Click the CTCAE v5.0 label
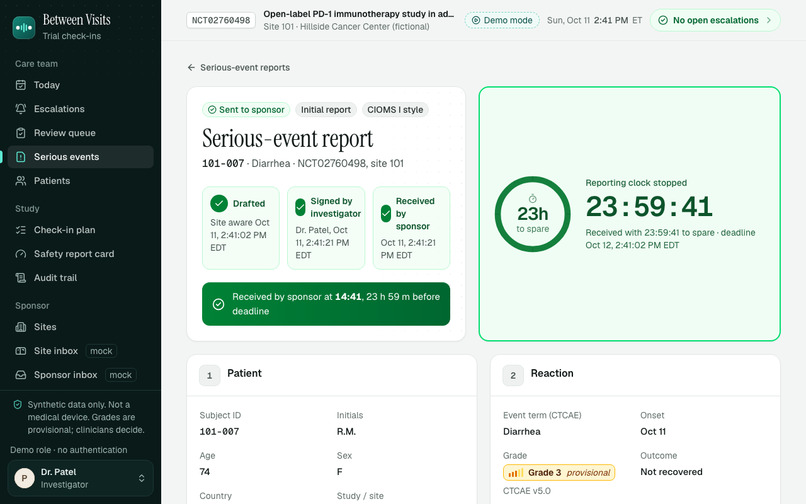Image resolution: width=806 pixels, height=504 pixels. 527,491
